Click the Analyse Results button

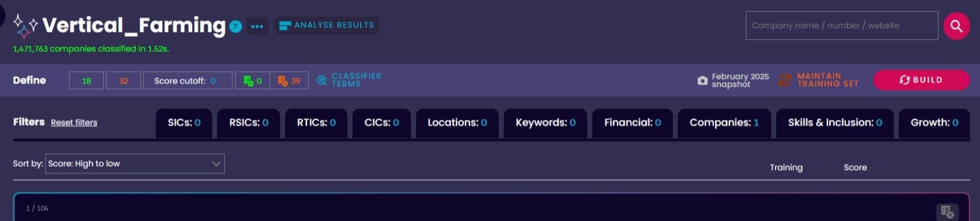coord(326,25)
